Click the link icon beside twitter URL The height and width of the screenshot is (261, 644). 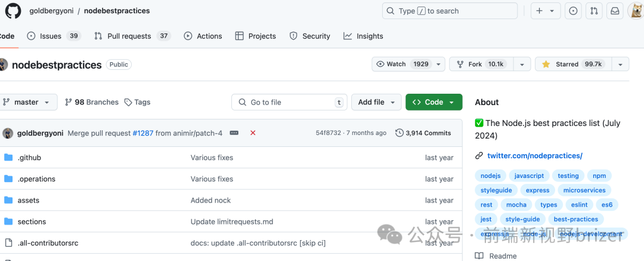pos(479,156)
